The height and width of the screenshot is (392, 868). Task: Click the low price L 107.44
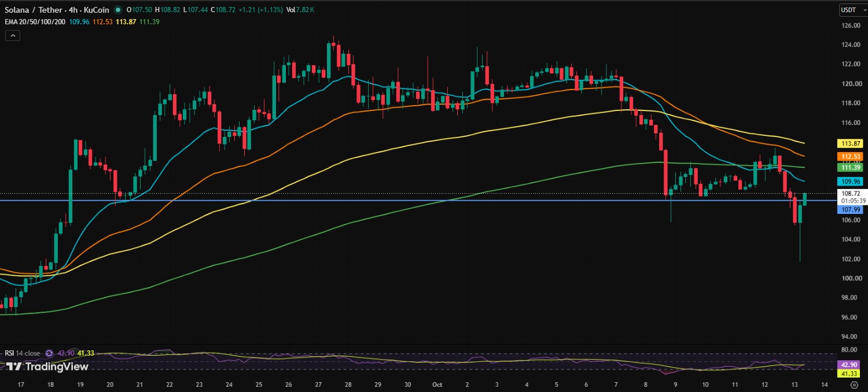[196, 10]
